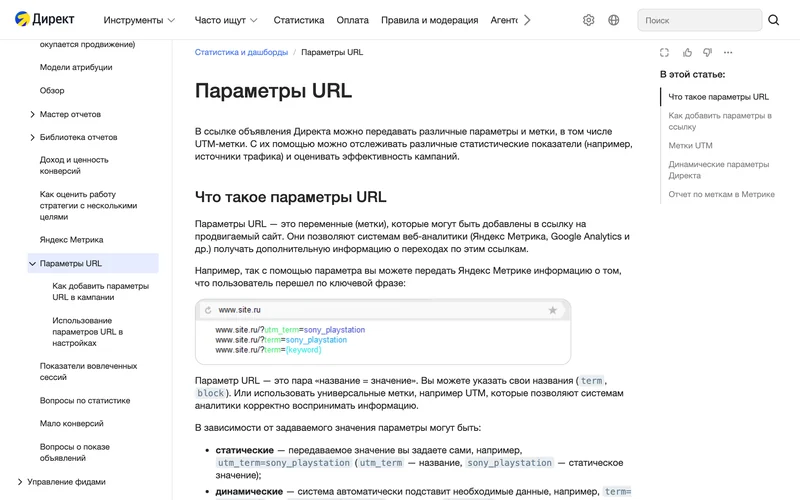Open Вопросы о показе объявлений page

[x=74, y=452]
